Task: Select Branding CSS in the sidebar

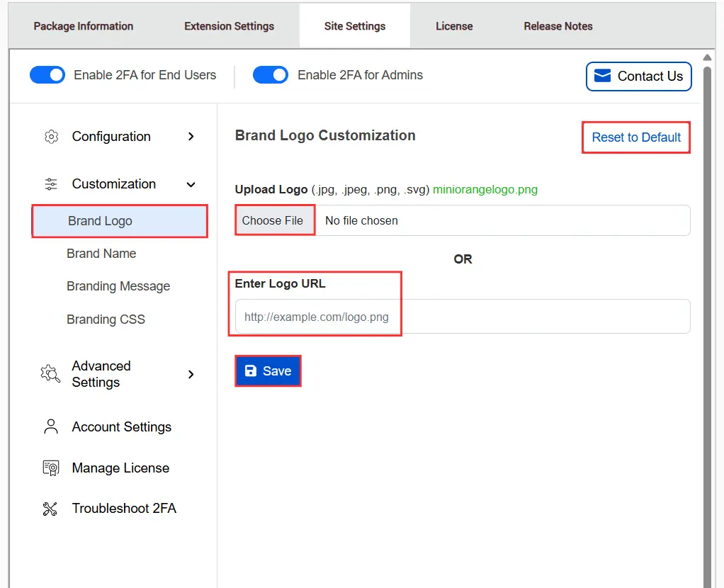Action: [106, 320]
